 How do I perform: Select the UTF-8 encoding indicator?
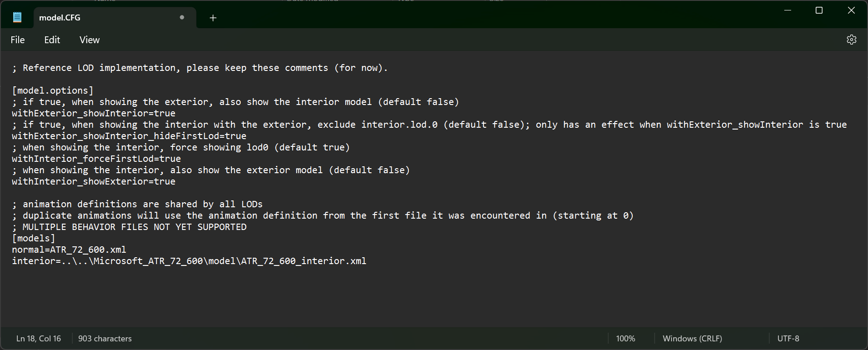[788, 338]
